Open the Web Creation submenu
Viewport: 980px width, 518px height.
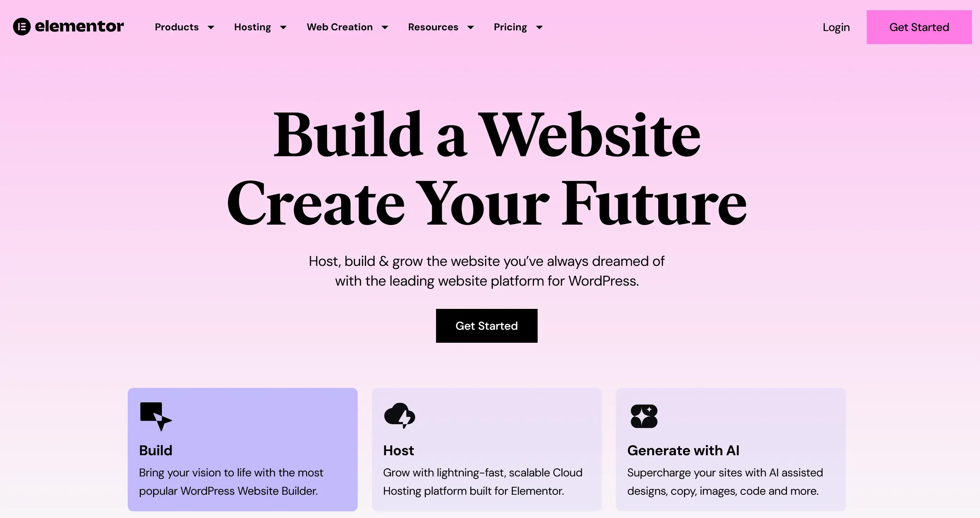coord(347,27)
